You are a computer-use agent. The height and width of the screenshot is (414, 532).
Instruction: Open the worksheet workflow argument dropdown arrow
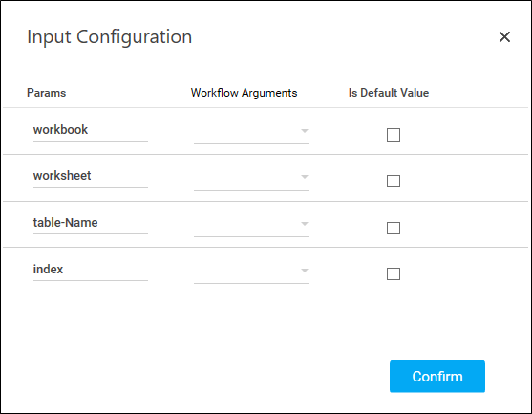[305, 177]
